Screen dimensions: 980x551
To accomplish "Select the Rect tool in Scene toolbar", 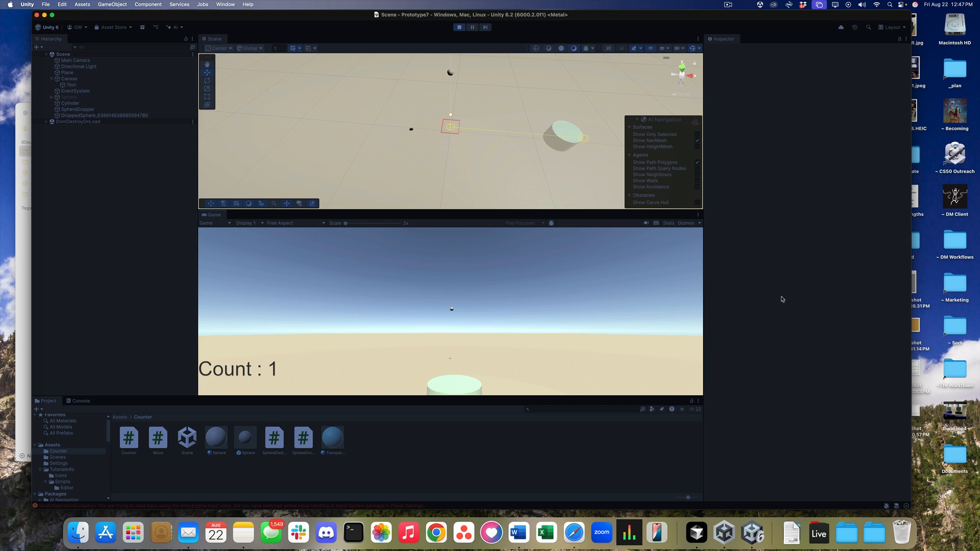I will [207, 96].
